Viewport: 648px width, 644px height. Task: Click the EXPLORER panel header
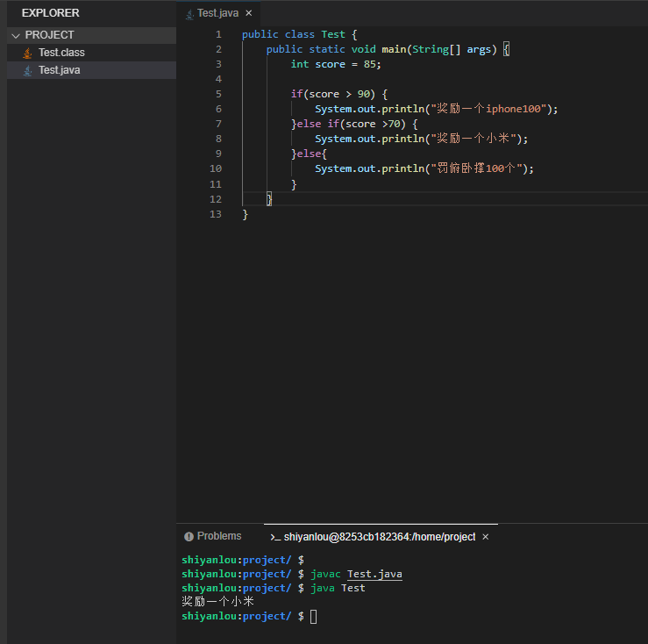click(50, 13)
